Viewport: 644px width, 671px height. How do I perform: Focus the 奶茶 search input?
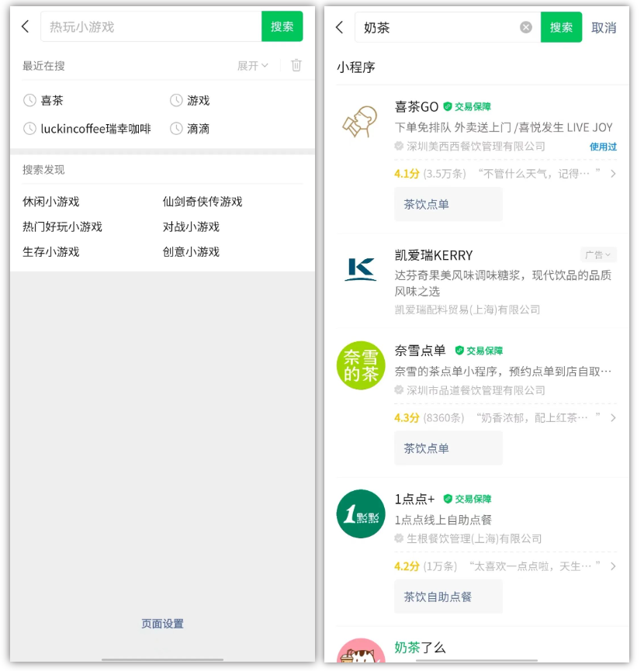448,27
